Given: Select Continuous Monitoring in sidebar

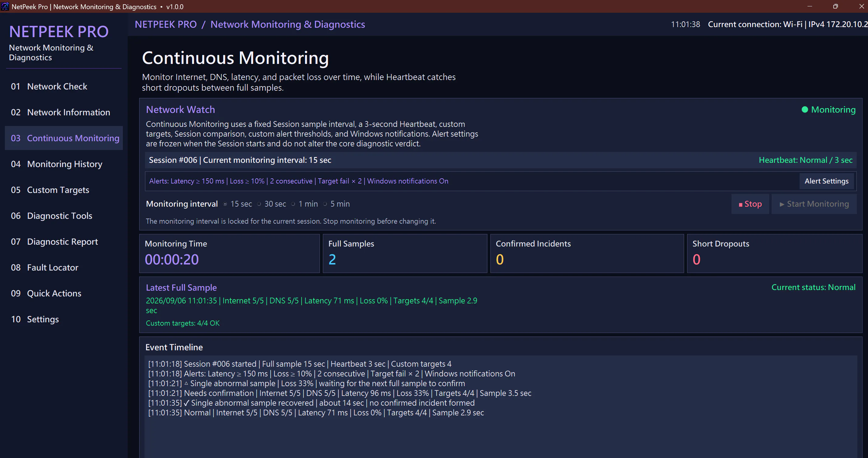Looking at the screenshot, I should point(64,138).
